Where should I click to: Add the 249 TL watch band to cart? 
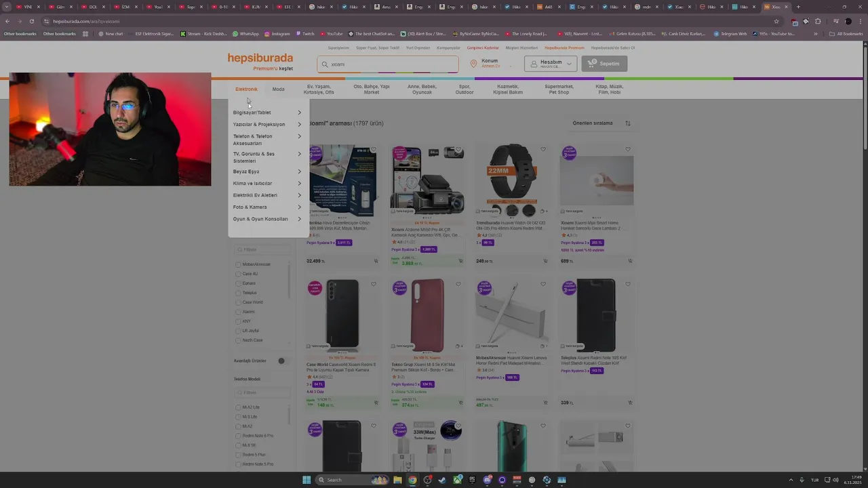click(545, 261)
